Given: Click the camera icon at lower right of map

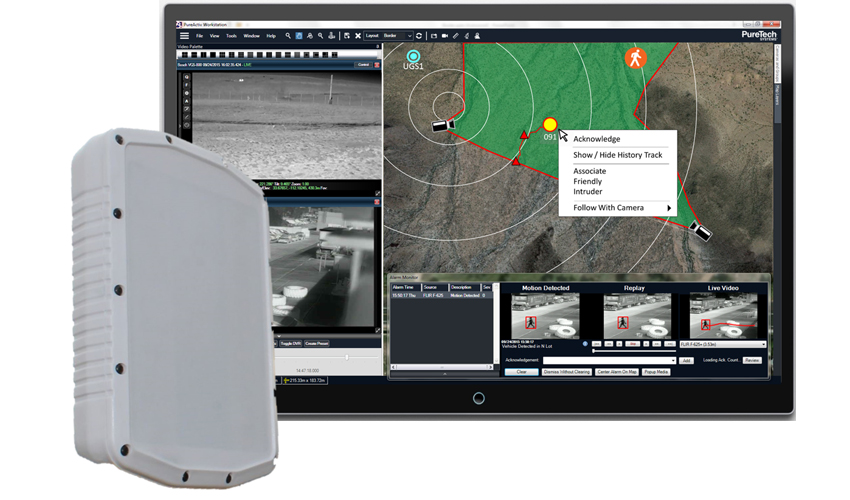Looking at the screenshot, I should pos(700,231).
